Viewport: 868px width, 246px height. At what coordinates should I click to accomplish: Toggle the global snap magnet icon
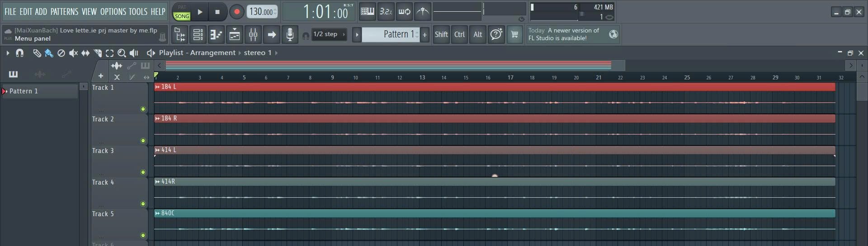(x=306, y=36)
